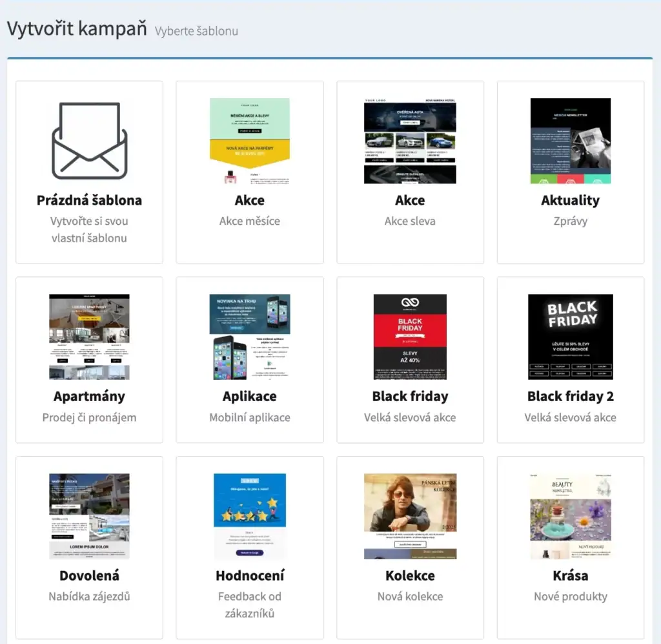The height and width of the screenshot is (644, 661).
Task: Choose the Krása beauty newsletter thumbnail
Action: 570,516
